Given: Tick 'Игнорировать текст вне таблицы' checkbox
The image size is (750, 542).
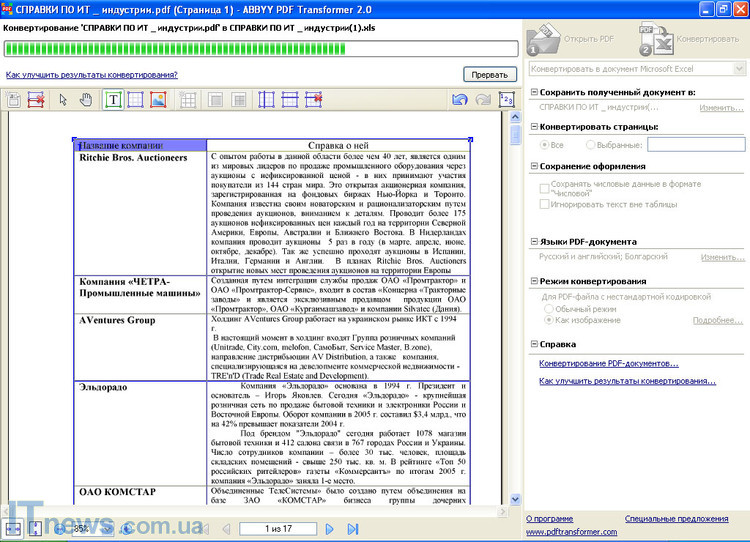Looking at the screenshot, I should coord(544,204).
